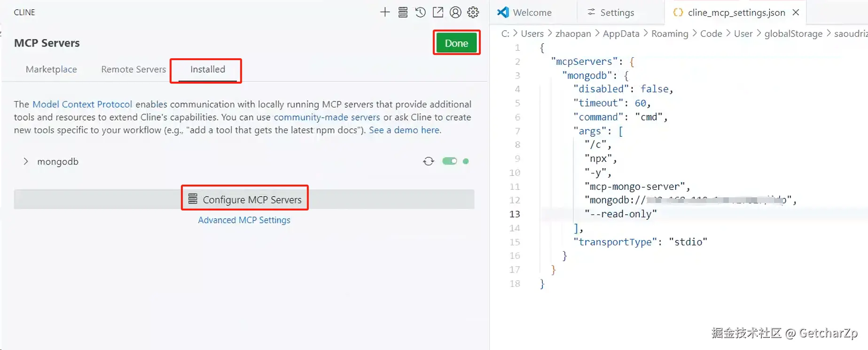The width and height of the screenshot is (868, 350).
Task: Click the green Done button
Action: click(456, 43)
